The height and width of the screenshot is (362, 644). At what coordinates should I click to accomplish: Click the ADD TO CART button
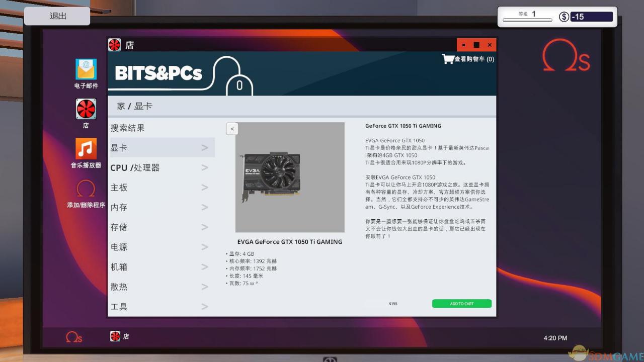[x=461, y=304]
